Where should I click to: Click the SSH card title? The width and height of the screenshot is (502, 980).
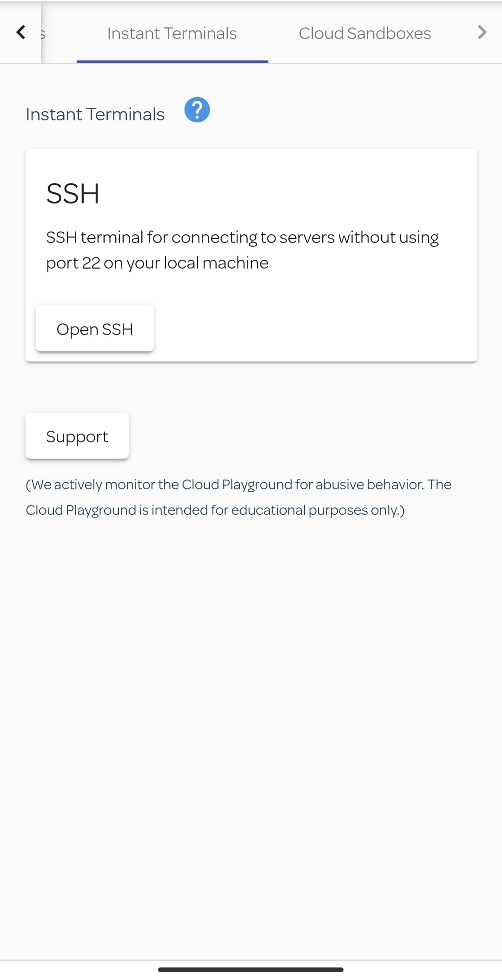pyautogui.click(x=73, y=193)
